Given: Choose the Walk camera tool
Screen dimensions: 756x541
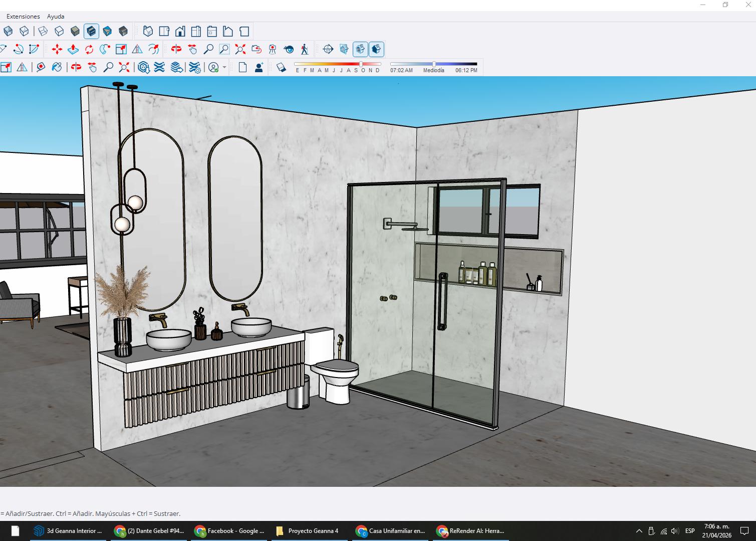Looking at the screenshot, I should [x=304, y=49].
